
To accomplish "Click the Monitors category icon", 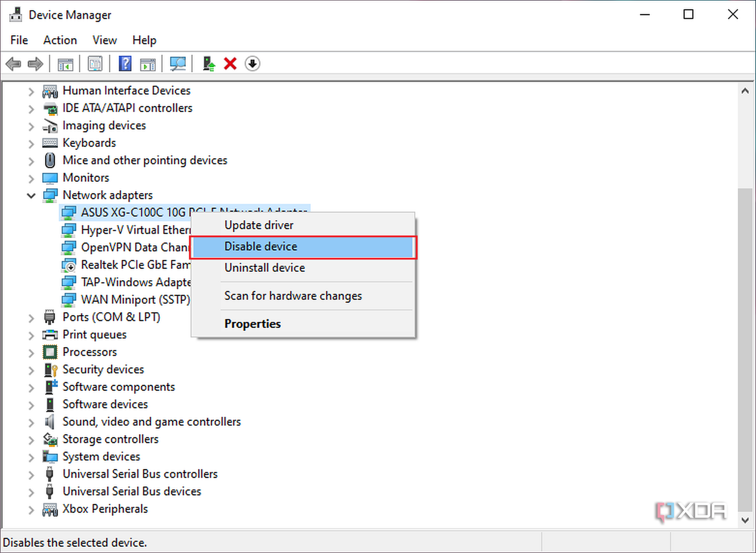I will click(x=50, y=178).
